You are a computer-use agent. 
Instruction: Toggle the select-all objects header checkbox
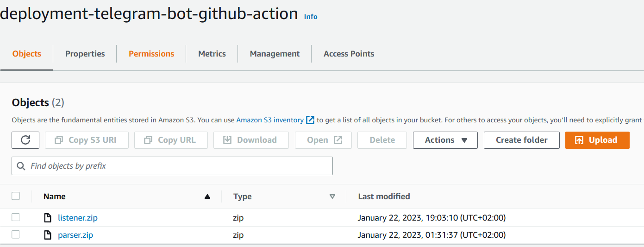click(16, 196)
